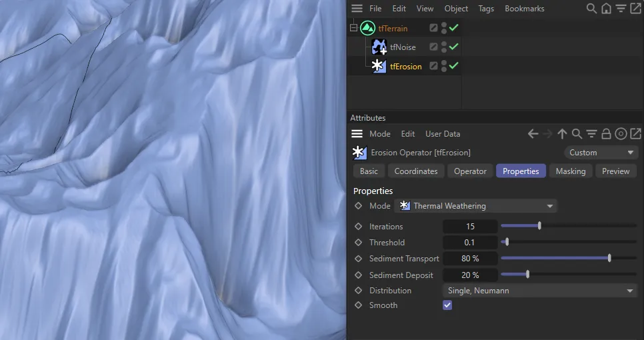
Task: Click the target circle icon in Attributes
Action: (x=621, y=134)
